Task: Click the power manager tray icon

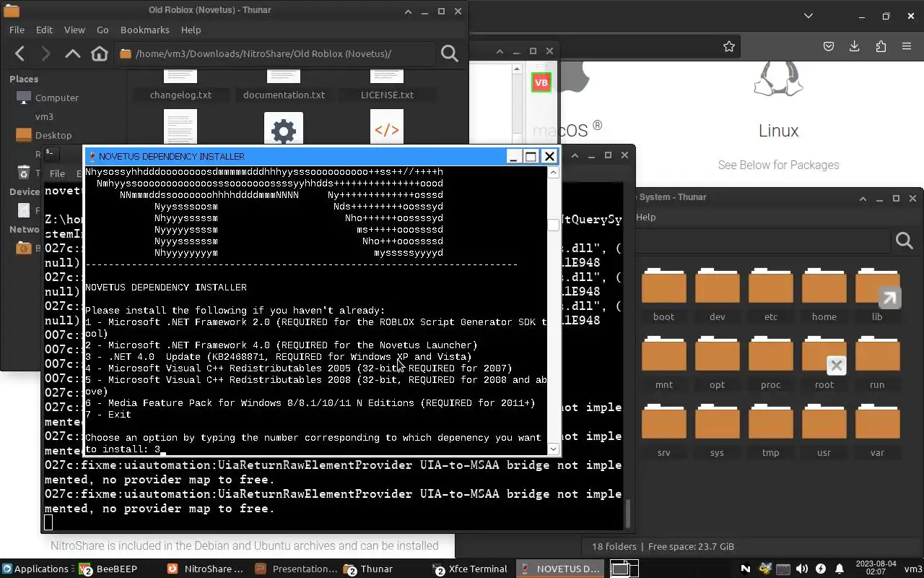Action: pyautogui.click(x=821, y=569)
